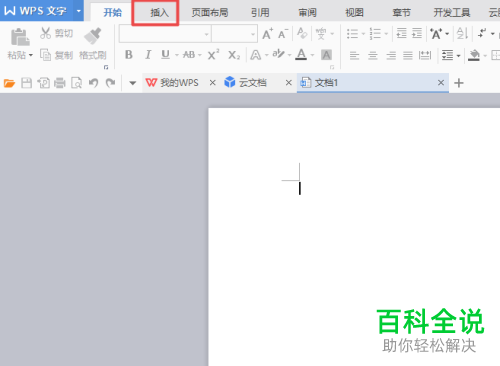Open the font size combo box
Viewport: 500px width, 366px height.
coord(234,34)
